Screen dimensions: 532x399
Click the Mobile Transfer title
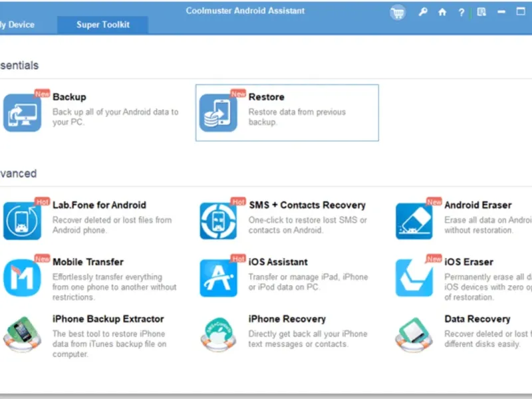(88, 262)
